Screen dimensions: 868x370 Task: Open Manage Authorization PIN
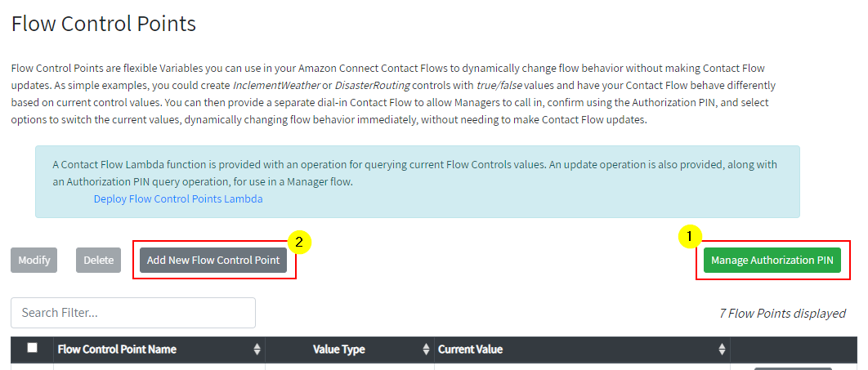coord(772,261)
